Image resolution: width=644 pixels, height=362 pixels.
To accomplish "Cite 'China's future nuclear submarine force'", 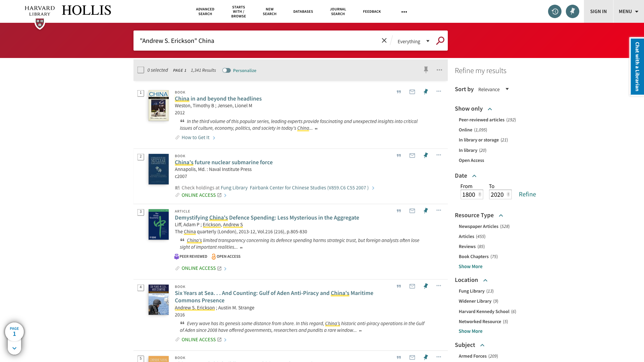I will 399,155.
